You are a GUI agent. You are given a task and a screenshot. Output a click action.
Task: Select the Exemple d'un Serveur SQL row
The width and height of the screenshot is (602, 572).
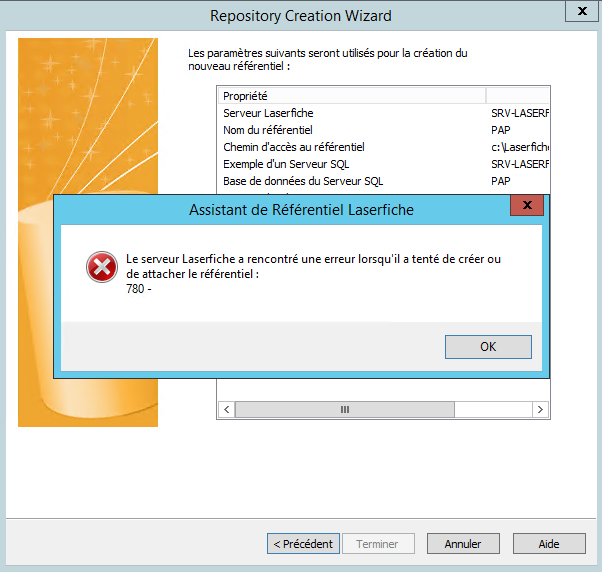point(384,164)
